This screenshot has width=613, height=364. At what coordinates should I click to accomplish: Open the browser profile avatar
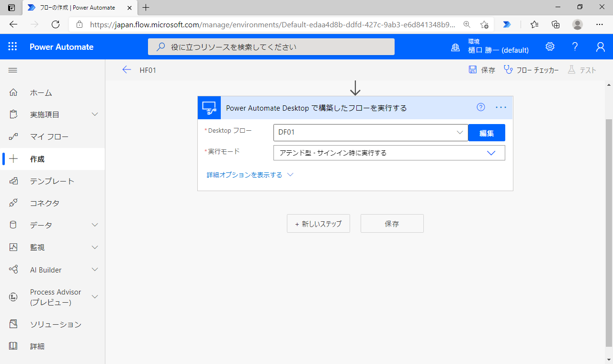pyautogui.click(x=578, y=24)
